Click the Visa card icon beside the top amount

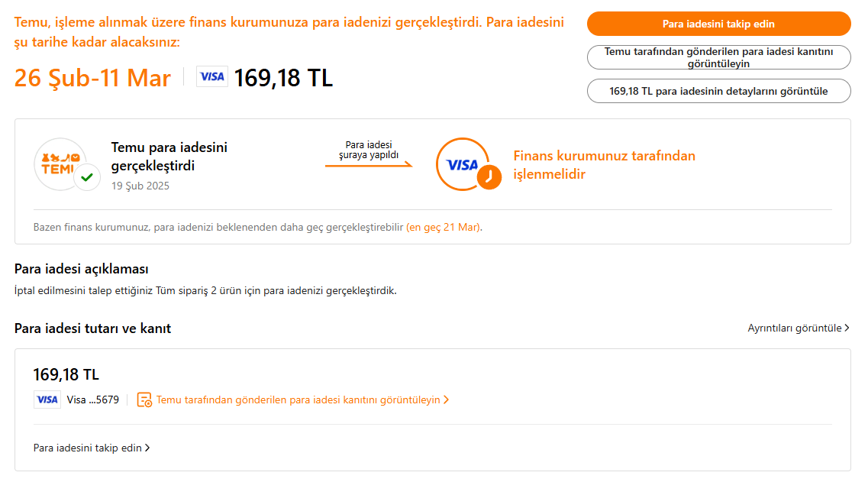point(212,76)
